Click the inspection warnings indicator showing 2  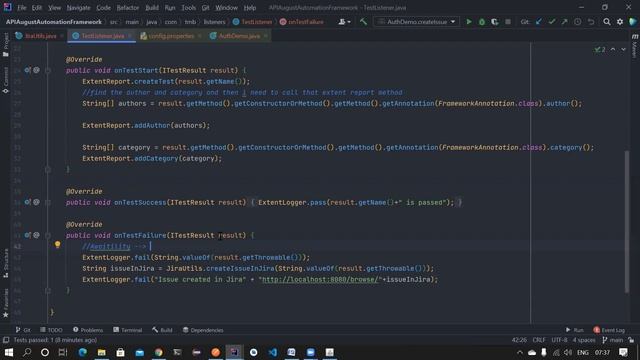600,49
